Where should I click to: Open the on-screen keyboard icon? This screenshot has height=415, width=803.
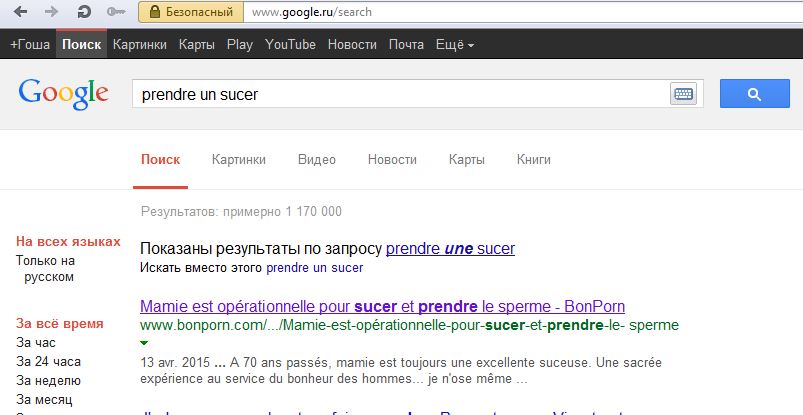683,94
